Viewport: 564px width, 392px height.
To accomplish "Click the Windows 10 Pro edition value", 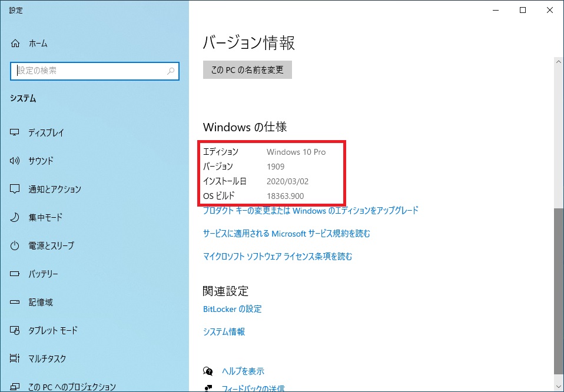I will click(296, 152).
